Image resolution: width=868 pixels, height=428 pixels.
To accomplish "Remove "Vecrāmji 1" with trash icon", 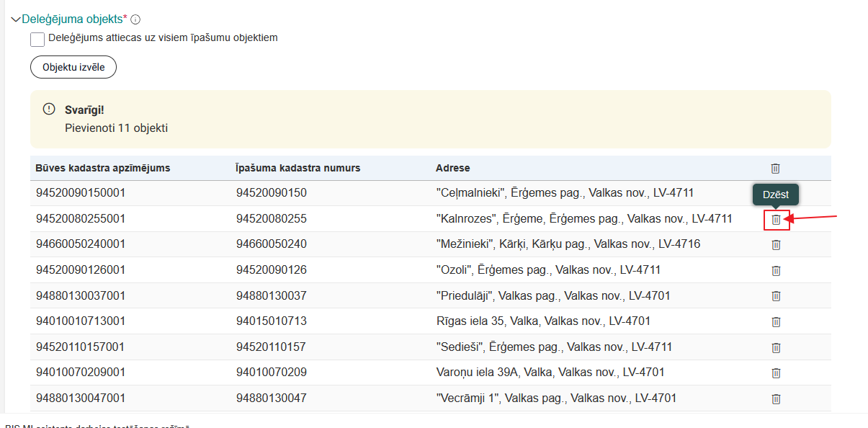I will (776, 399).
